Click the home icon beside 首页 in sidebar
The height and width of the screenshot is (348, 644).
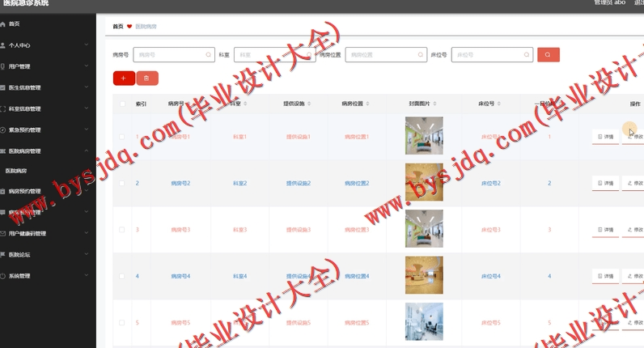coord(3,24)
